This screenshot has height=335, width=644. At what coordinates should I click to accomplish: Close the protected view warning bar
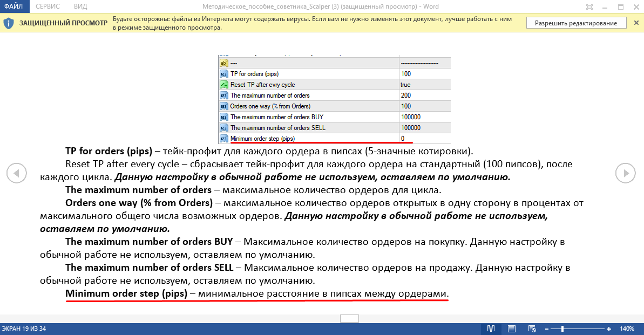tap(636, 23)
